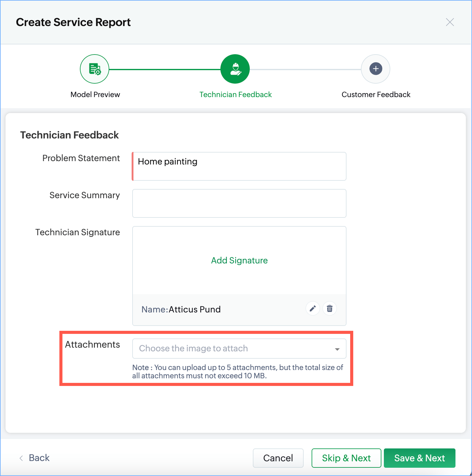This screenshot has width=472, height=476.
Task: Click the Atticus Pund name text
Action: click(195, 309)
